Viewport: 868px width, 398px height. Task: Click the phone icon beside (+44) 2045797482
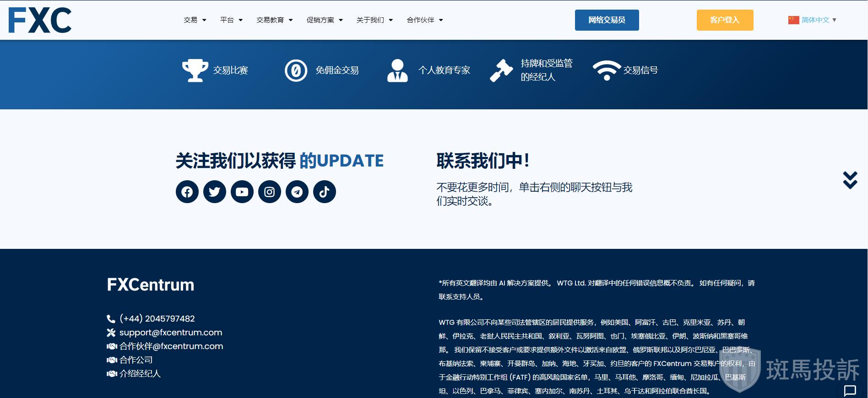click(x=111, y=319)
